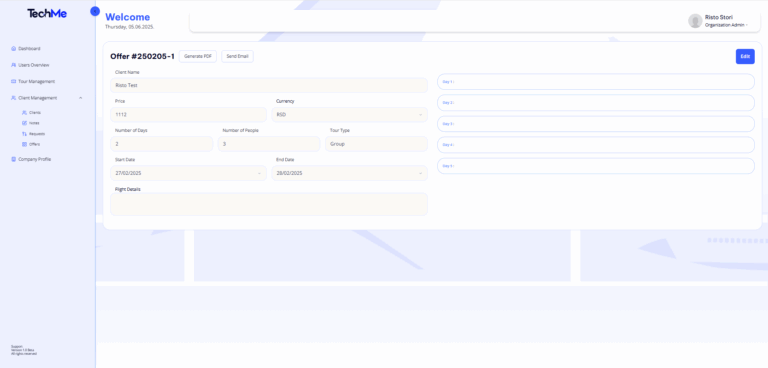This screenshot has height=368, width=768.
Task: Click the Dashboard home icon in sidebar
Action: (x=13, y=49)
